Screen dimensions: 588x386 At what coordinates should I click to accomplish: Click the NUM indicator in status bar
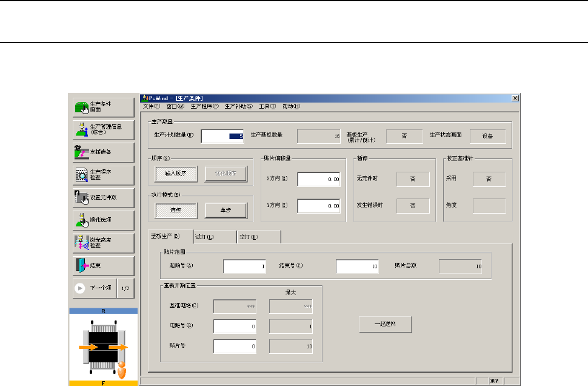[x=494, y=381]
